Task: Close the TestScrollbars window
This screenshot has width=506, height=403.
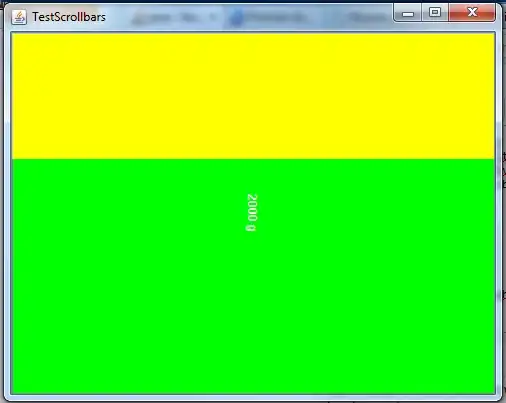Action: click(x=472, y=13)
